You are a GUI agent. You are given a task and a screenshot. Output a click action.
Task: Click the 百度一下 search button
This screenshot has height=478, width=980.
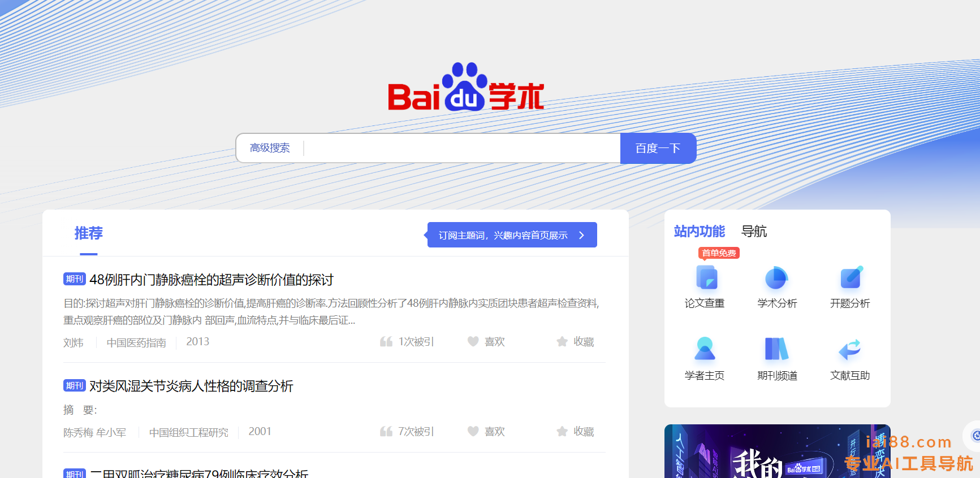pyautogui.click(x=658, y=148)
